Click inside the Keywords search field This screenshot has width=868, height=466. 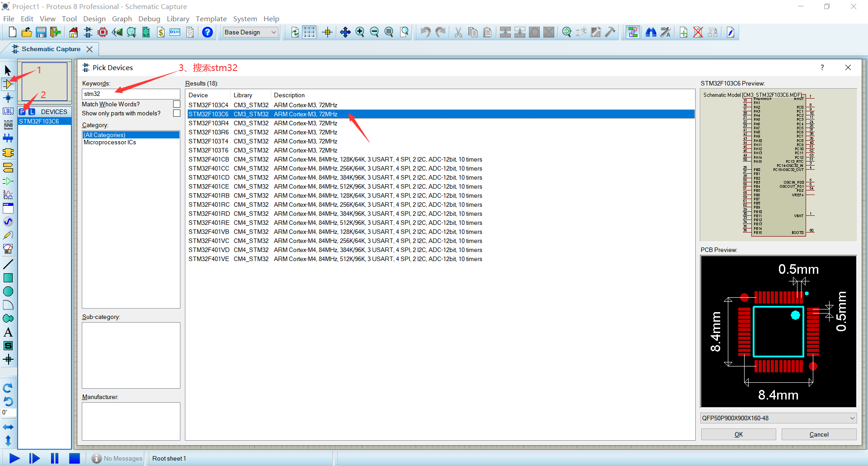point(131,94)
